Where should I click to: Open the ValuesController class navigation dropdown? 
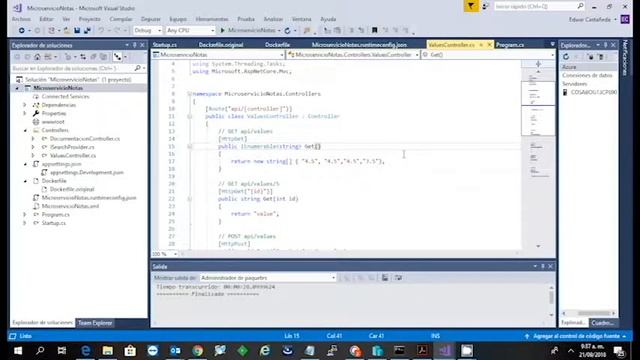(353, 55)
